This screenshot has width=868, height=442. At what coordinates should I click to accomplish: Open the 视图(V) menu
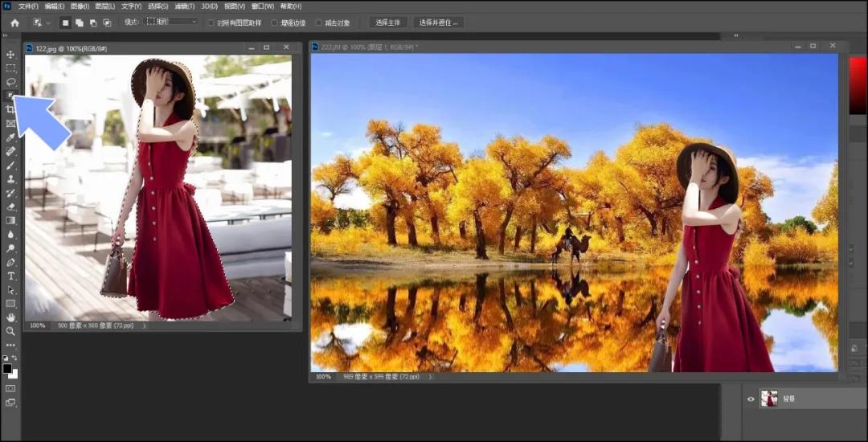click(x=235, y=6)
